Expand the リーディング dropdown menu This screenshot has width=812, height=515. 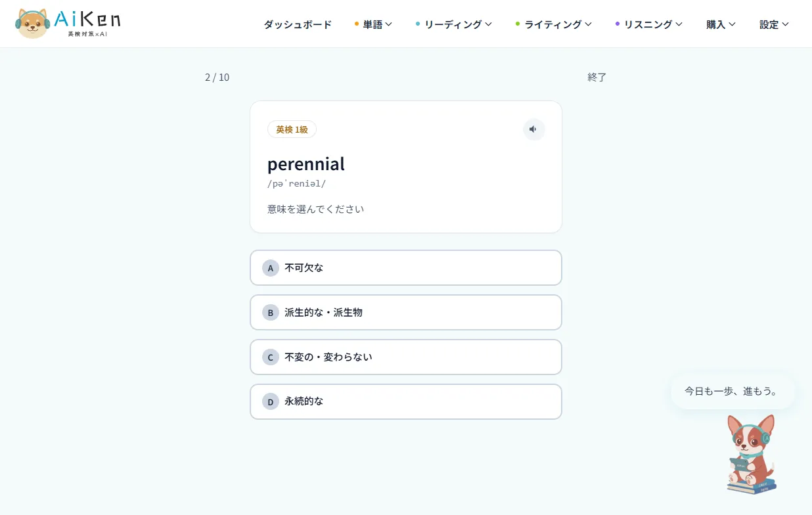[454, 24]
